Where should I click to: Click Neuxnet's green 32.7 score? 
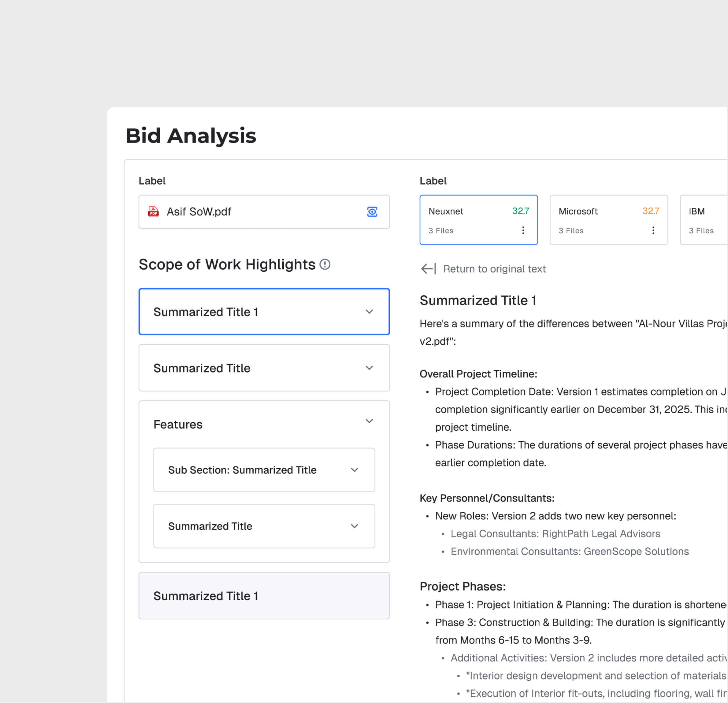click(x=520, y=211)
